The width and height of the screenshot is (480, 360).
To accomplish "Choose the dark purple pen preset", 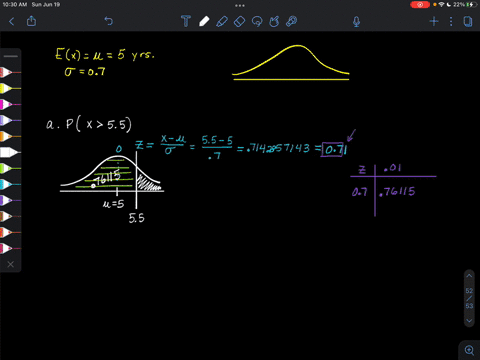I will (x=10, y=200).
